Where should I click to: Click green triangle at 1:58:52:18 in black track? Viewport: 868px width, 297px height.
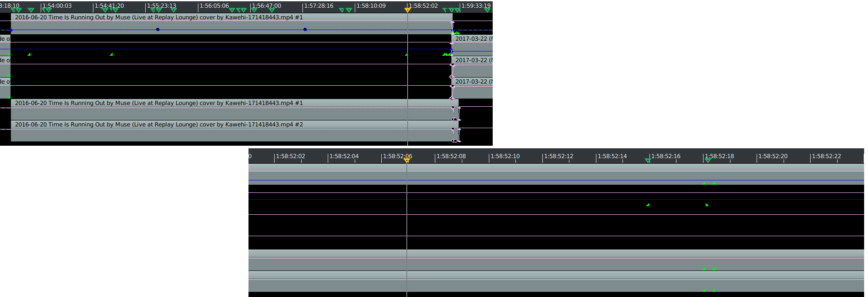(x=707, y=205)
